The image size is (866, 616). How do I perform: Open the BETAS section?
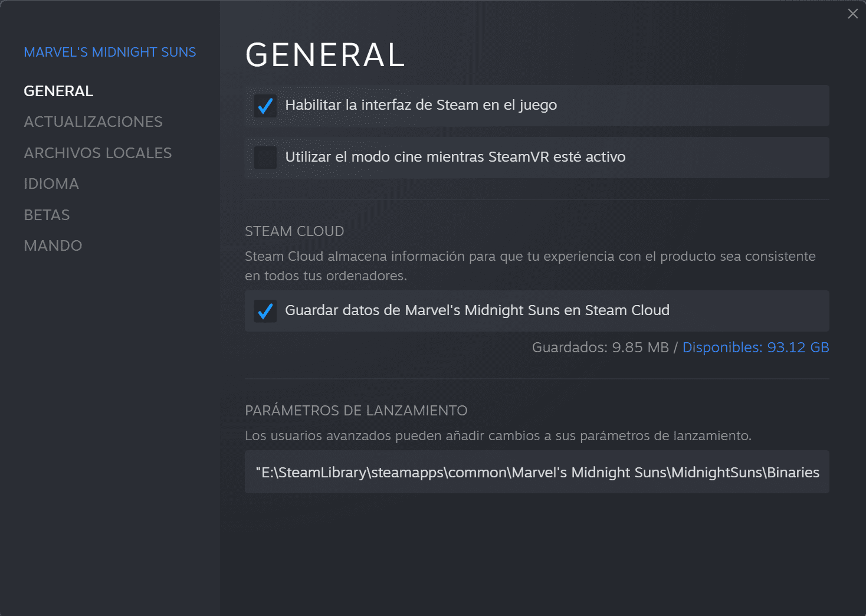click(x=47, y=215)
